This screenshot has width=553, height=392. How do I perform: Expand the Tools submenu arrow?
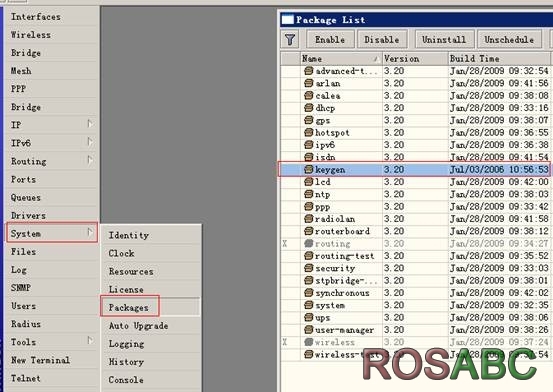point(90,341)
